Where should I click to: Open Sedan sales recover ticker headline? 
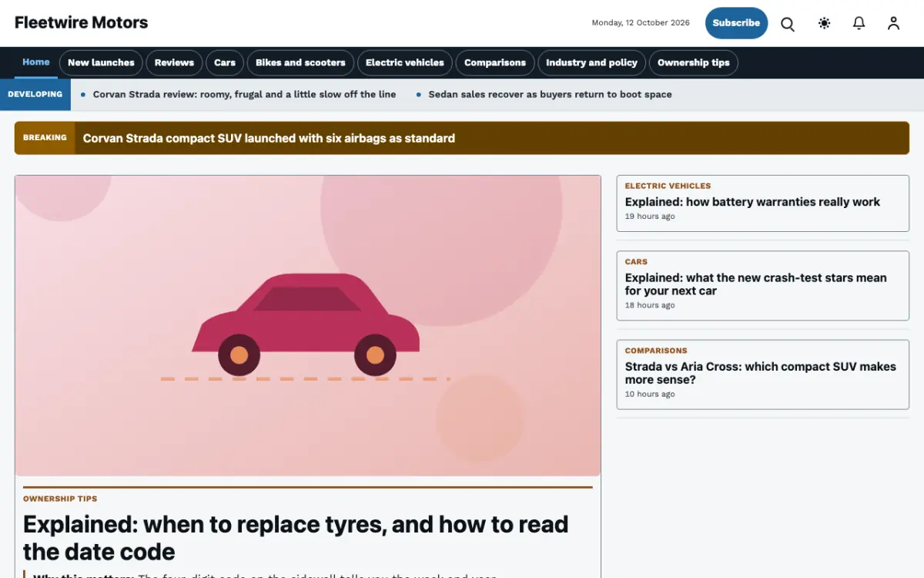(x=550, y=95)
